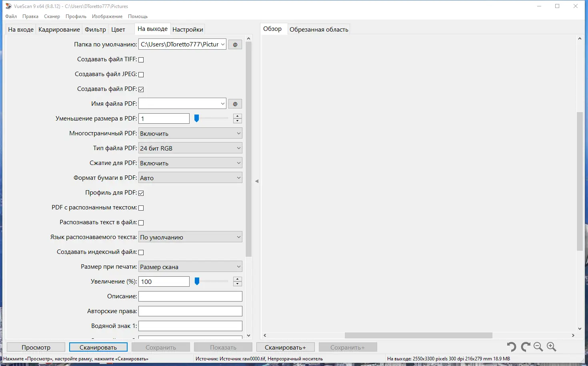Click options panel scroll down arrow

(248, 336)
